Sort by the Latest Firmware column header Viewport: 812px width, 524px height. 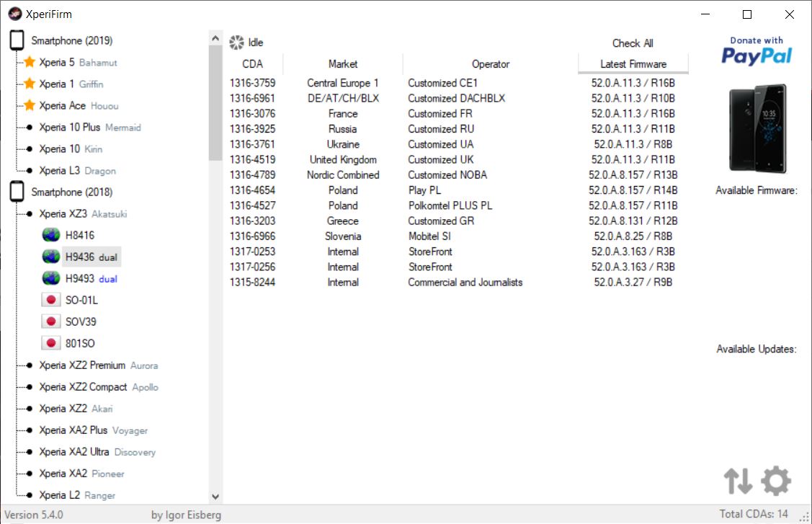[633, 64]
